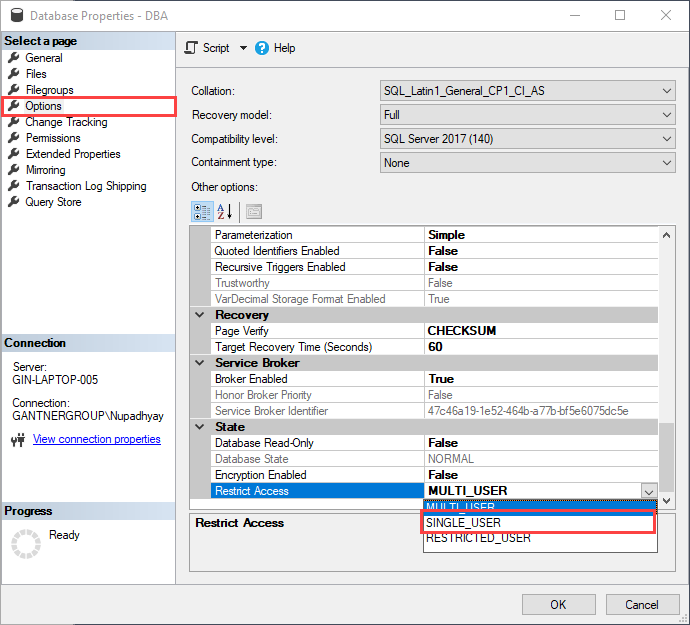Image resolution: width=690 pixels, height=625 pixels.
Task: Collapse the Recovery category
Action: [x=200, y=315]
